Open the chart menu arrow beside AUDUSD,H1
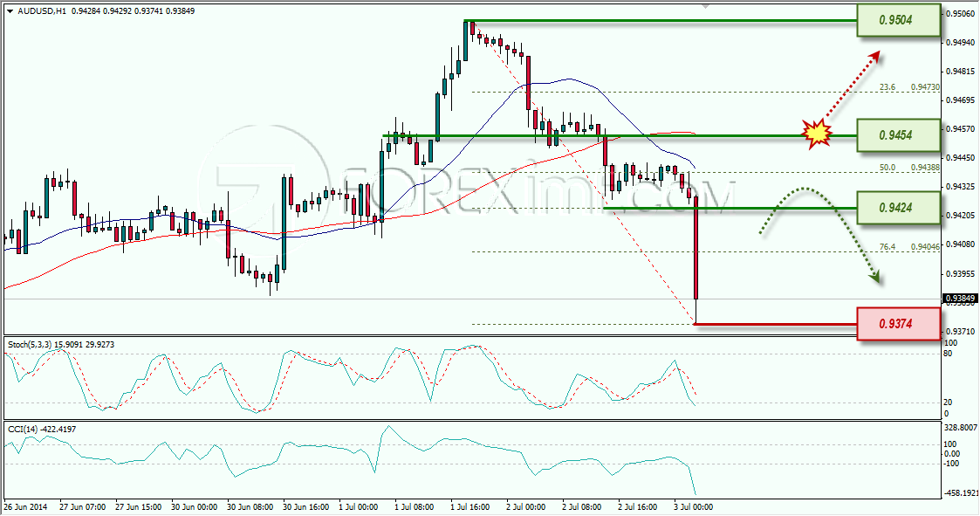The height and width of the screenshot is (516, 980). (10, 11)
